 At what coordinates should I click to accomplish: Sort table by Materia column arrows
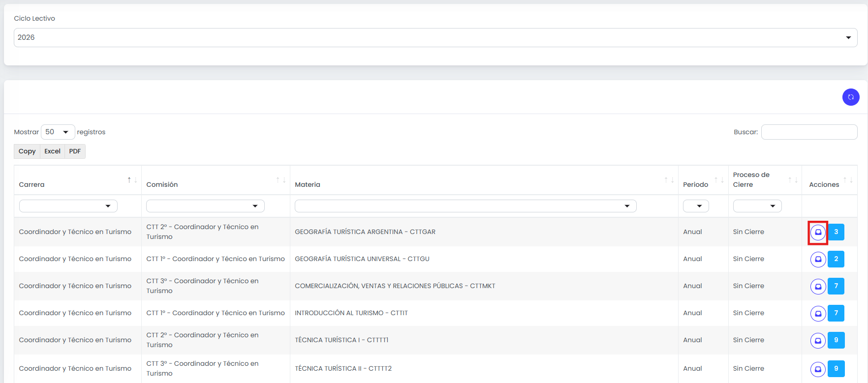pyautogui.click(x=669, y=180)
